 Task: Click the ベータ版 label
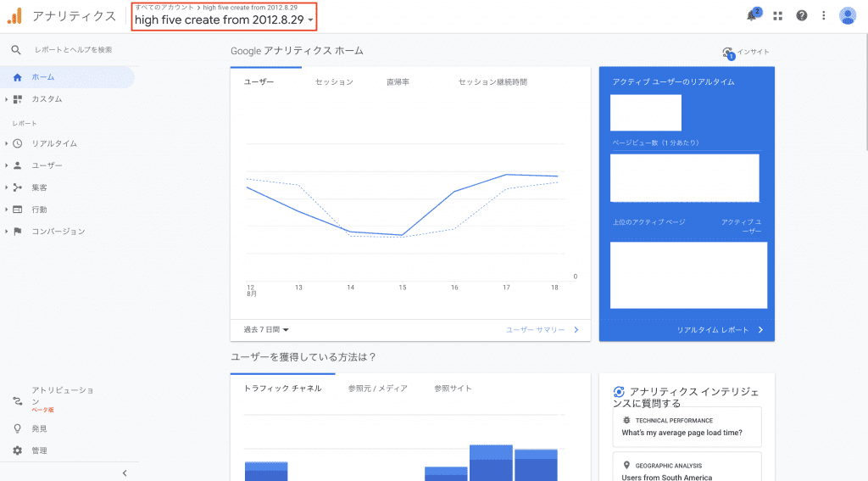tap(42, 410)
